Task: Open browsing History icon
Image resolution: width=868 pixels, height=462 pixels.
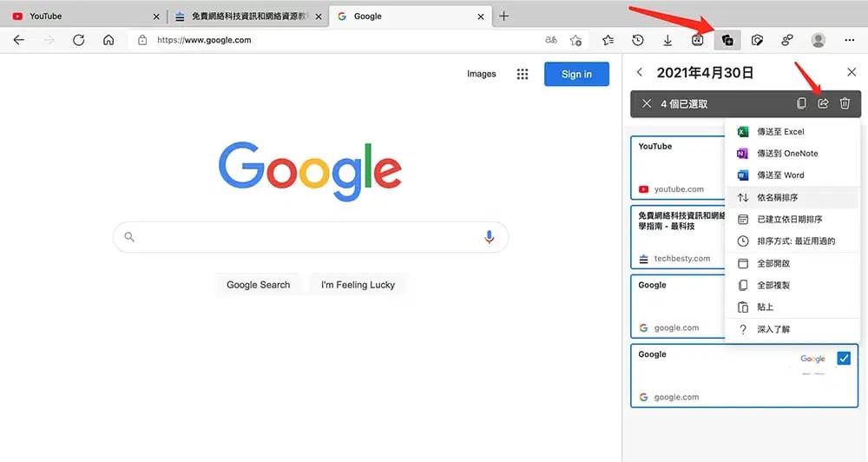Action: (x=638, y=40)
